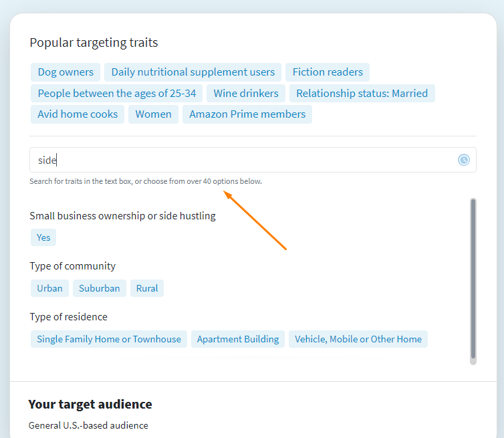Screen dimensions: 504x438
Task: Select Yes for small business ownership
Action: [x=43, y=237]
